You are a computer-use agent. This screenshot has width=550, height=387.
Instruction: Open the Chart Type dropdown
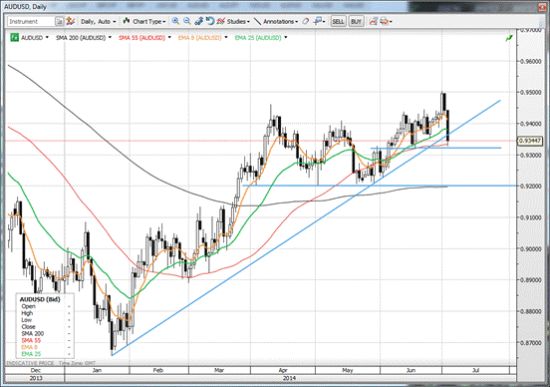click(x=145, y=21)
